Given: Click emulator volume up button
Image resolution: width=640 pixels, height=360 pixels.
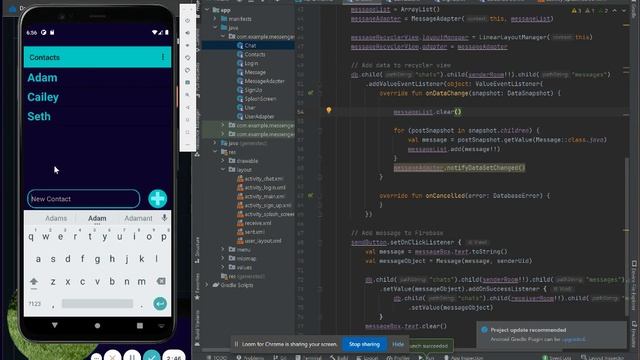Looking at the screenshot, I should [x=187, y=33].
